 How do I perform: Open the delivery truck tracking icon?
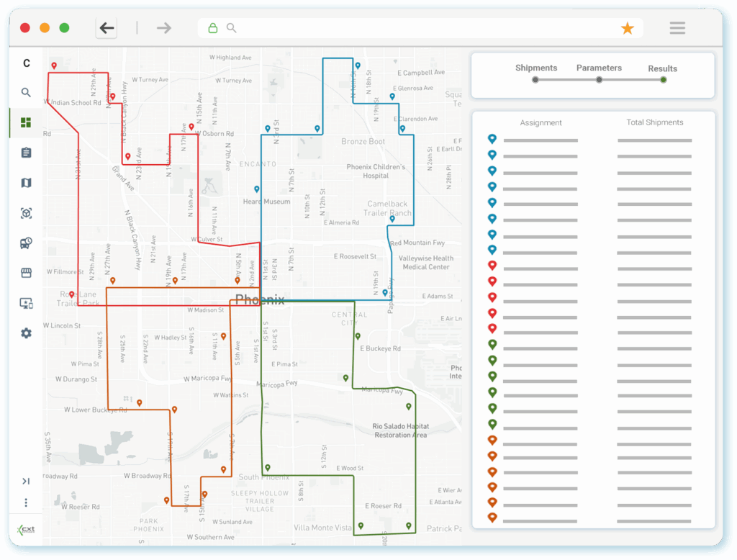(25, 243)
